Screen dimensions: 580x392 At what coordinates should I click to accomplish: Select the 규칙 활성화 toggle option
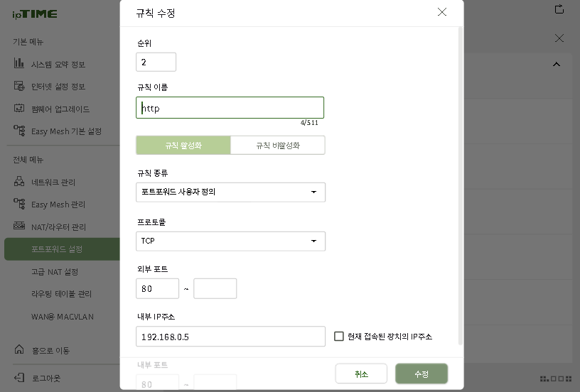[183, 146]
